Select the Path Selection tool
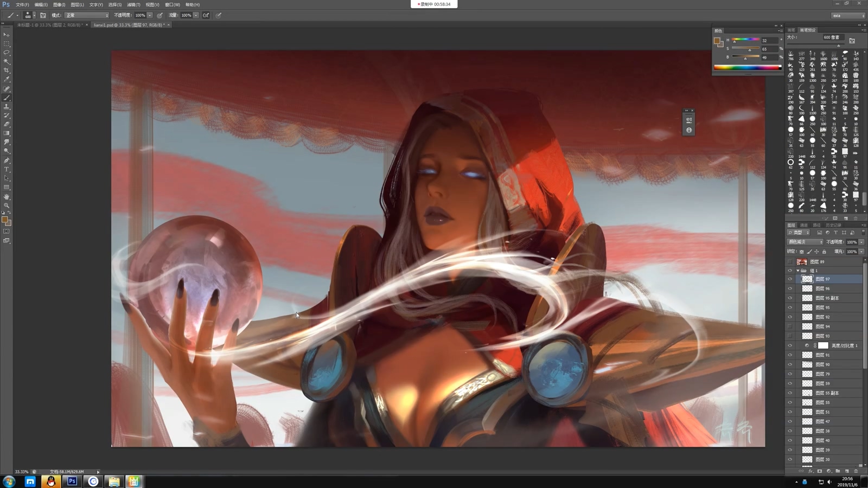The width and height of the screenshot is (868, 488). pyautogui.click(x=7, y=178)
